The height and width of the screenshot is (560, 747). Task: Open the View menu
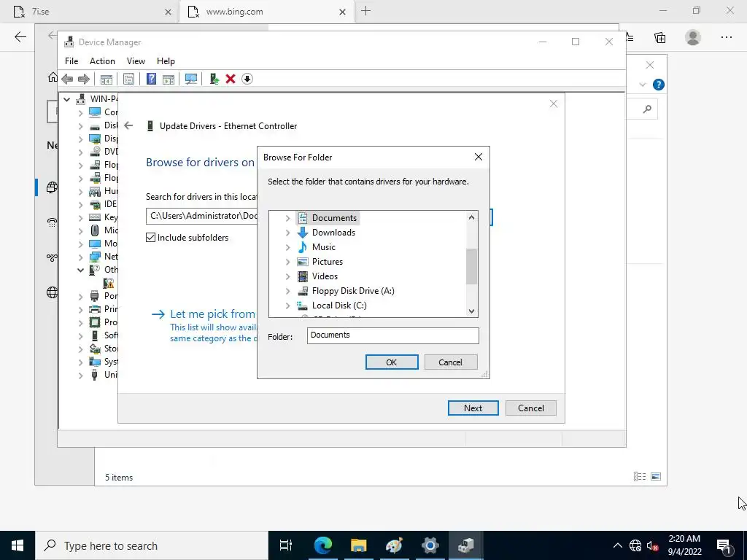pos(136,61)
